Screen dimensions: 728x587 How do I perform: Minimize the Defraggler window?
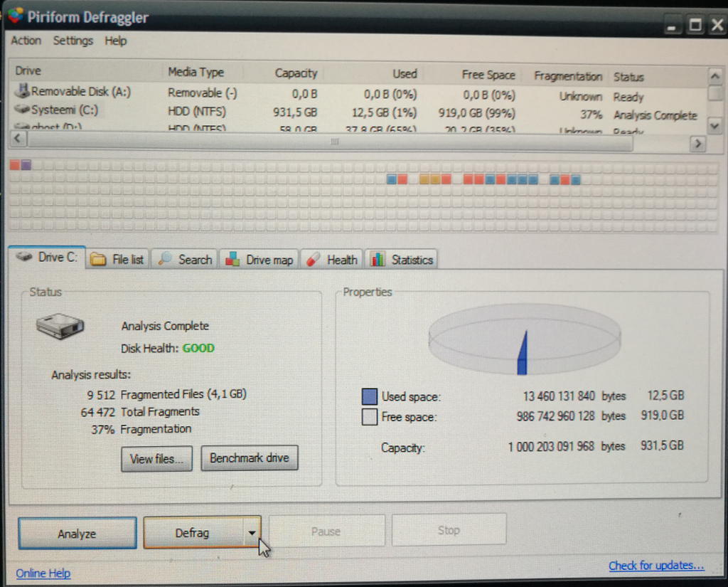(672, 26)
